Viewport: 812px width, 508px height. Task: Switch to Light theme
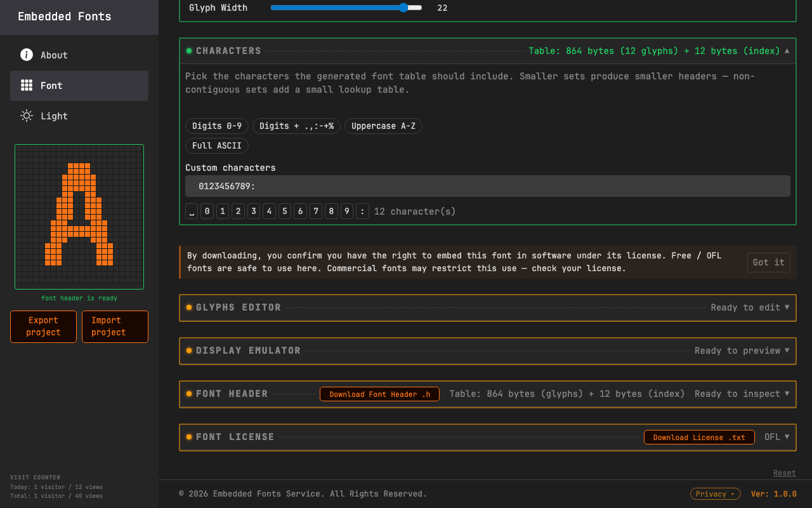point(79,116)
